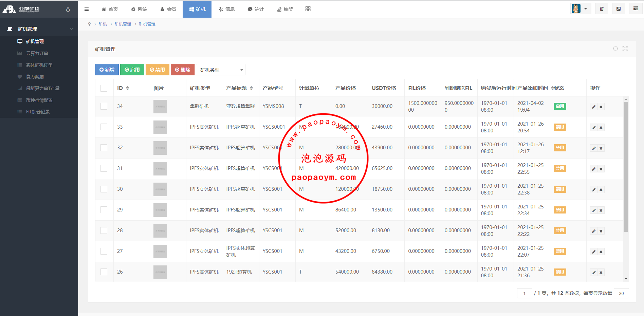The width and height of the screenshot is (644, 316).
Task: Select the checkbox for row ID 30
Action: click(x=104, y=189)
